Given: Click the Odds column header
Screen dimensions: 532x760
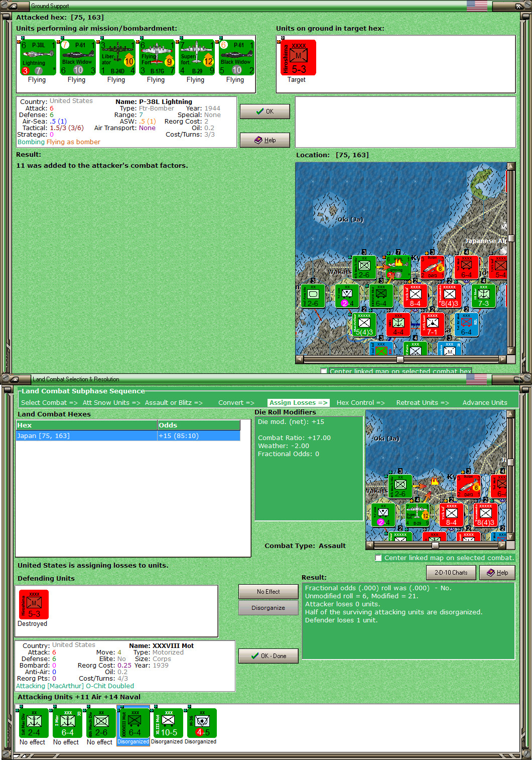Looking at the screenshot, I should click(x=199, y=425).
